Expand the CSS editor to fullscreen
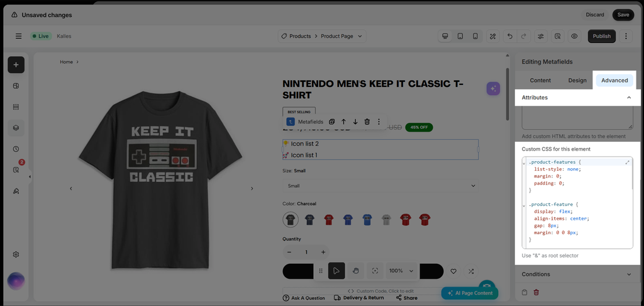This screenshot has width=644, height=306. tap(627, 162)
